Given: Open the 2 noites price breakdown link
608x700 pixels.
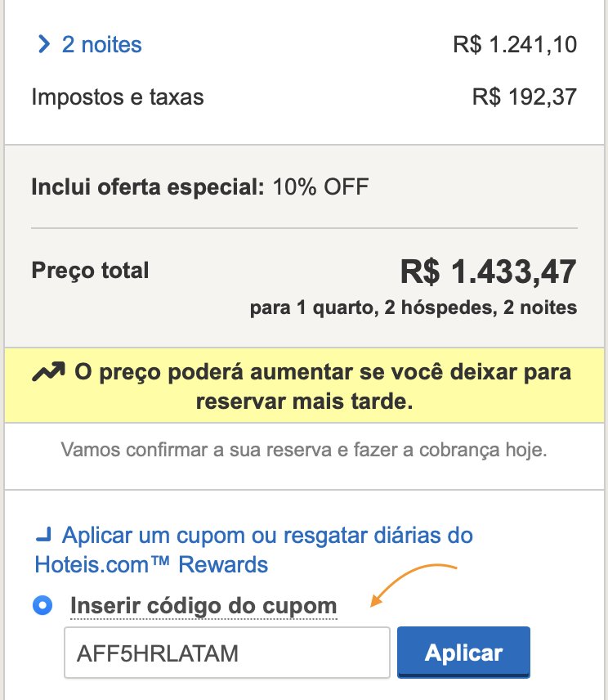Looking at the screenshot, I should coord(101,45).
